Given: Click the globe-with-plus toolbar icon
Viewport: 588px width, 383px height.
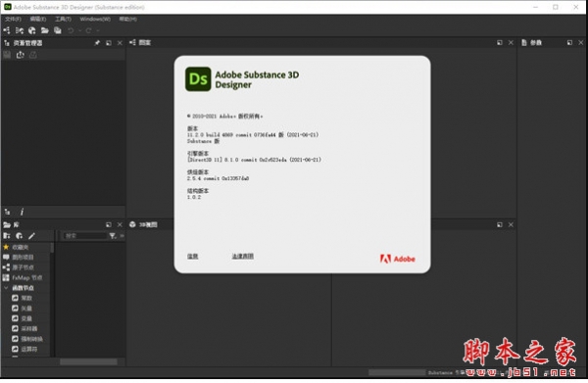Looking at the screenshot, I should click(32, 30).
